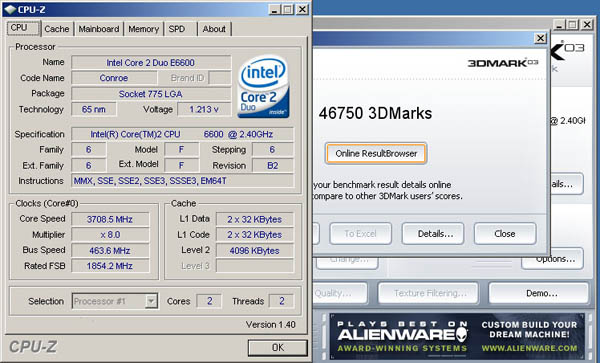Viewport: 600px width, 363px height.
Task: Click the empty Level 3 cache field
Action: tap(255, 266)
